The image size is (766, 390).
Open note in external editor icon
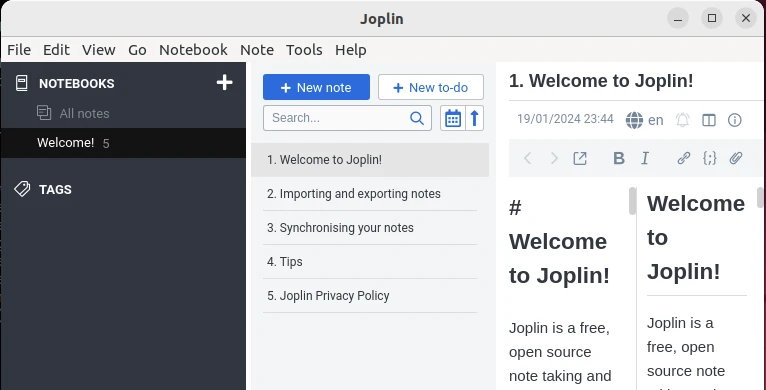tap(580, 158)
